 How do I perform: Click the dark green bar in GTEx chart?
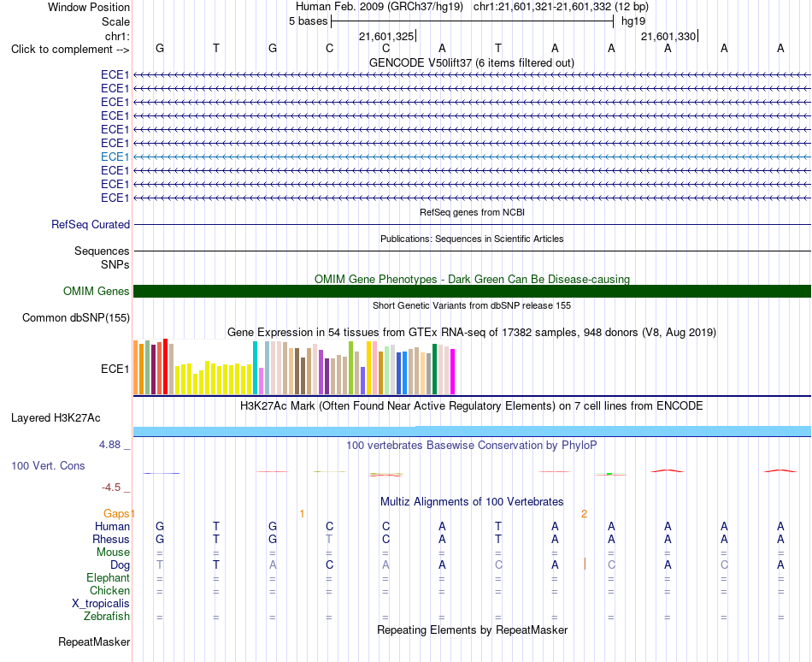pos(434,369)
